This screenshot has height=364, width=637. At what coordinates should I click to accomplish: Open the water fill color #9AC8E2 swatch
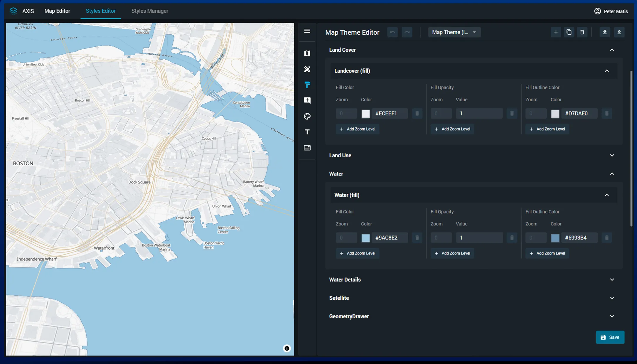365,238
